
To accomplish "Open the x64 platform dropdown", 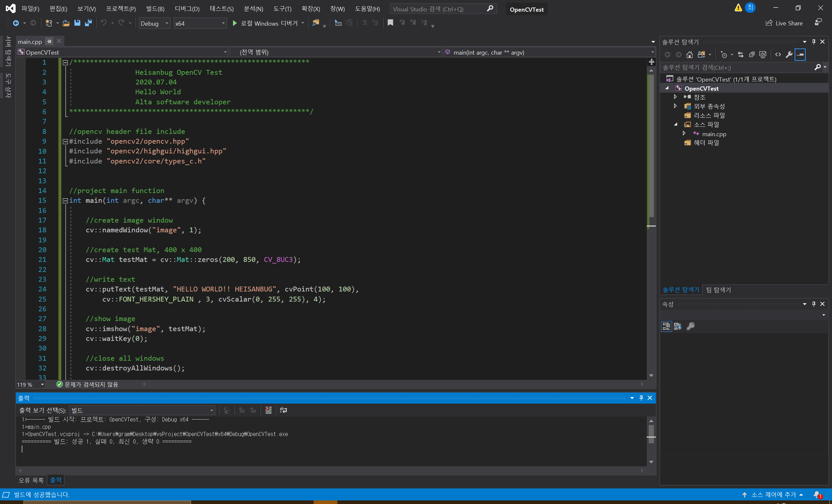I will tap(200, 23).
